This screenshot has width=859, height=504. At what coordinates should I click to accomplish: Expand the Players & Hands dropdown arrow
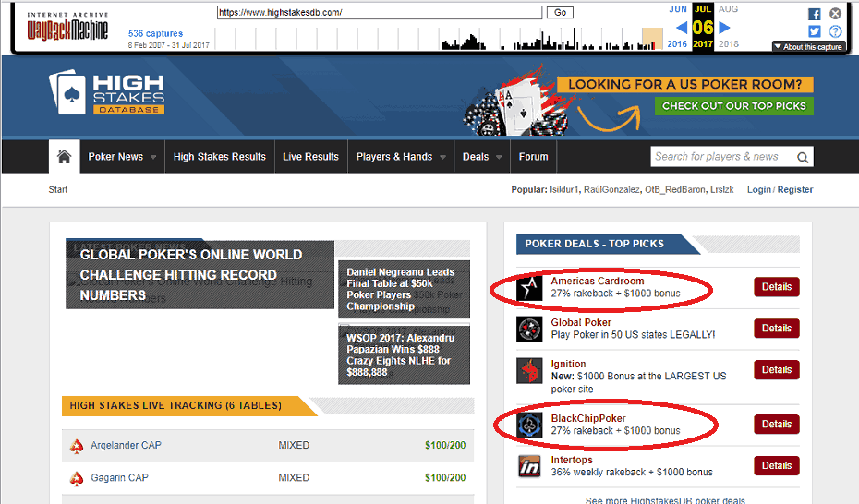coord(442,157)
